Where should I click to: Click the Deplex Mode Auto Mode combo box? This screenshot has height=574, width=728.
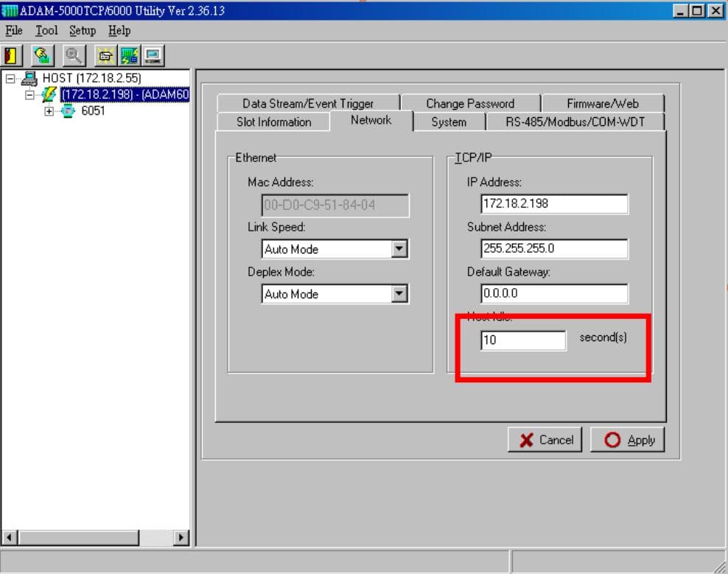[335, 293]
